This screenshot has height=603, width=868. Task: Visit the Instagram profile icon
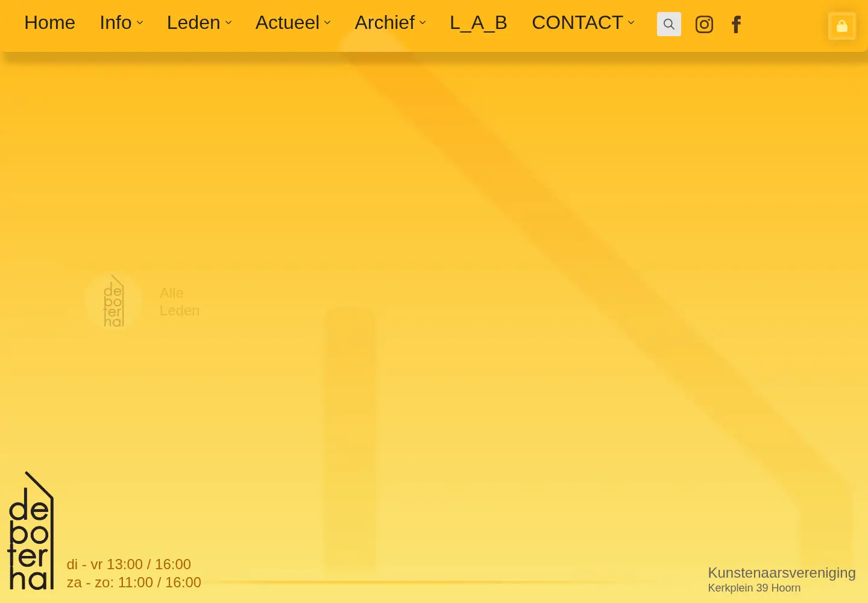point(704,24)
